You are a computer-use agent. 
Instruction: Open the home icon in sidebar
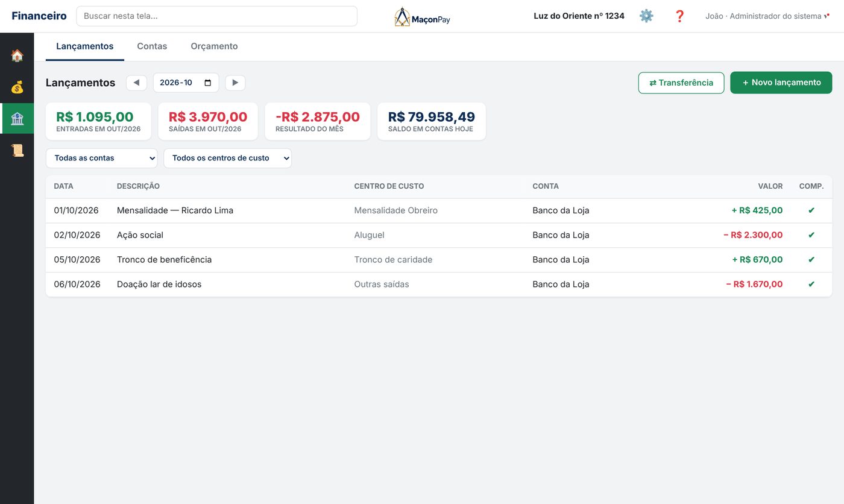click(x=17, y=55)
